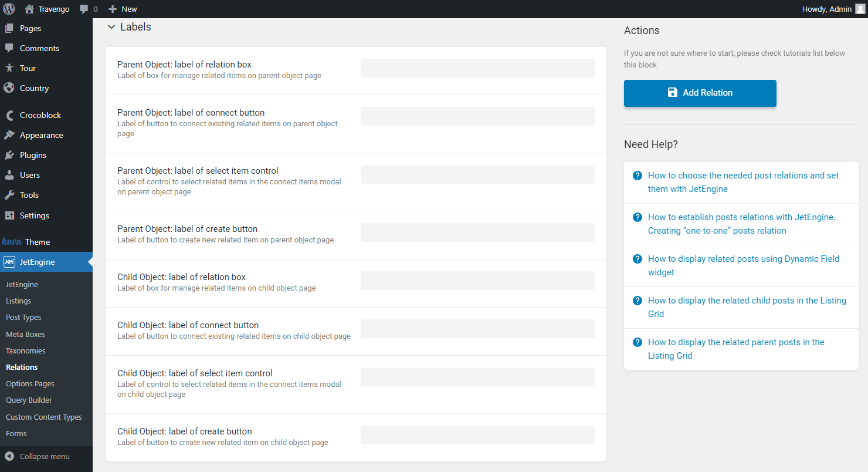Click the Plugins plug icon

pyautogui.click(x=9, y=155)
